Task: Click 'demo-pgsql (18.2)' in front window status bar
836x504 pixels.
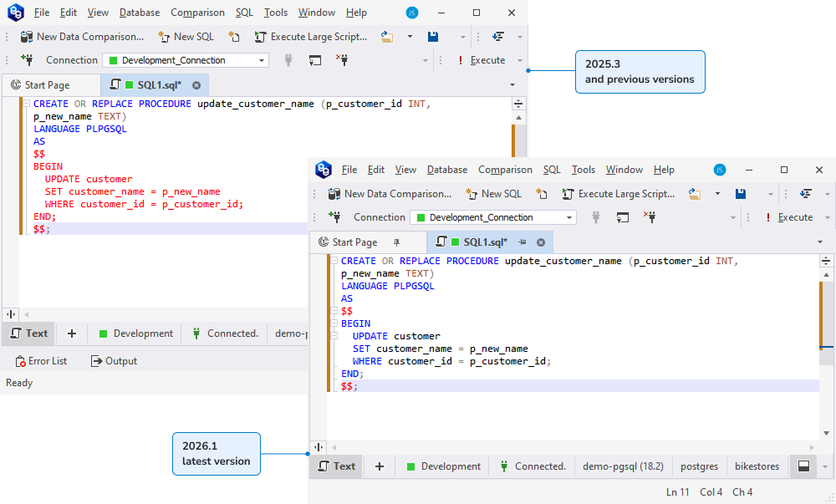Action: (x=623, y=466)
